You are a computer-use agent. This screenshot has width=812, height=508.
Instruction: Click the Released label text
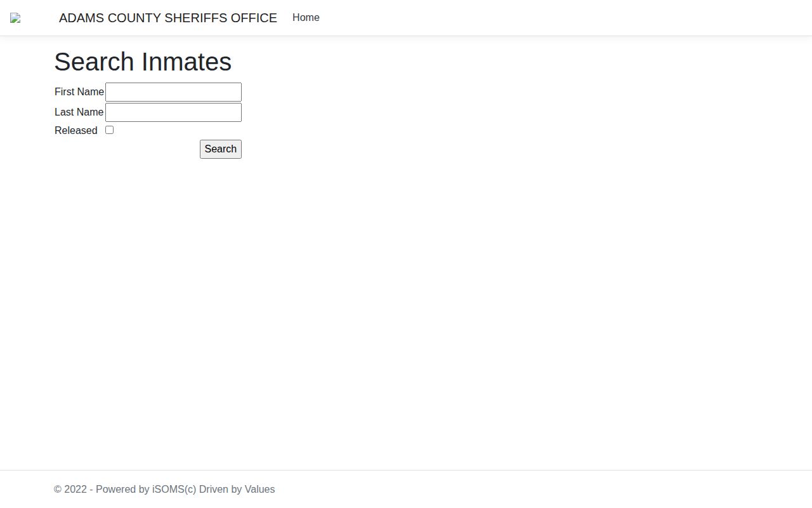(76, 131)
